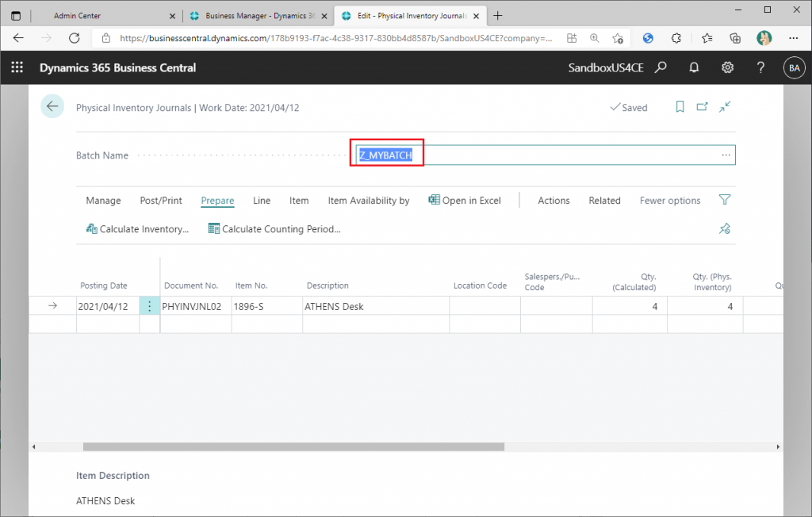The height and width of the screenshot is (517, 812).
Task: Click the browser address bar URL
Action: coord(335,38)
